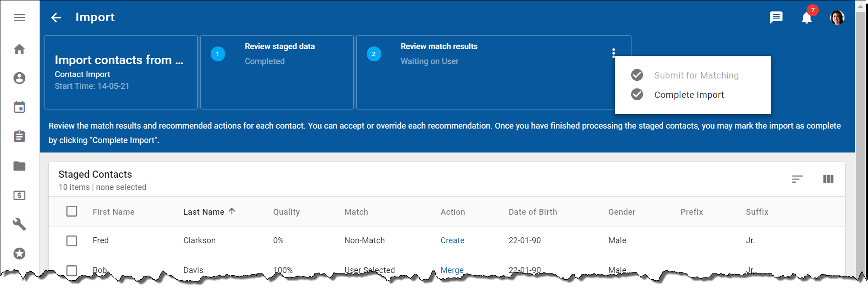
Task: Choose Complete Import from the menu
Action: (x=688, y=95)
